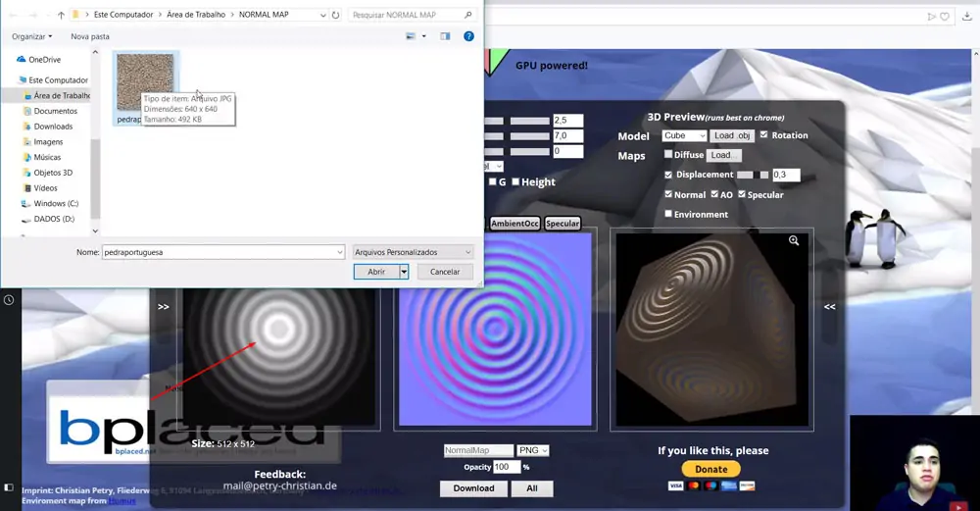Adjust the slider beside the 7,0 value
This screenshot has height=511, width=980.
[x=529, y=136]
